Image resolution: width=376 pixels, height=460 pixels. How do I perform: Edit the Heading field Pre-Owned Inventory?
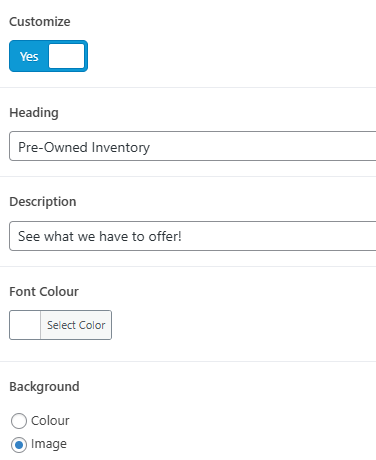tap(193, 146)
